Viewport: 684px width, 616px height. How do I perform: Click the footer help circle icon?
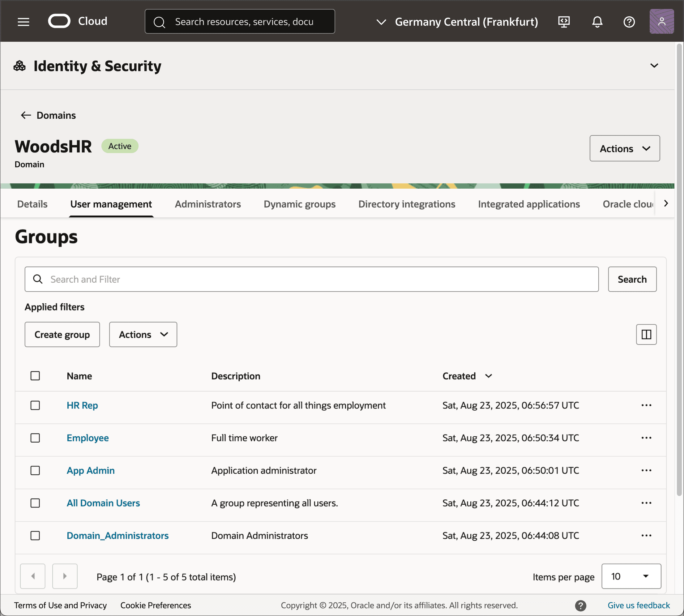(580, 605)
